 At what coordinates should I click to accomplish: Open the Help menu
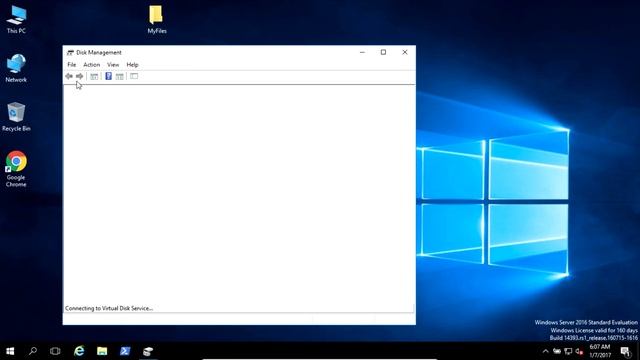[x=132, y=64]
